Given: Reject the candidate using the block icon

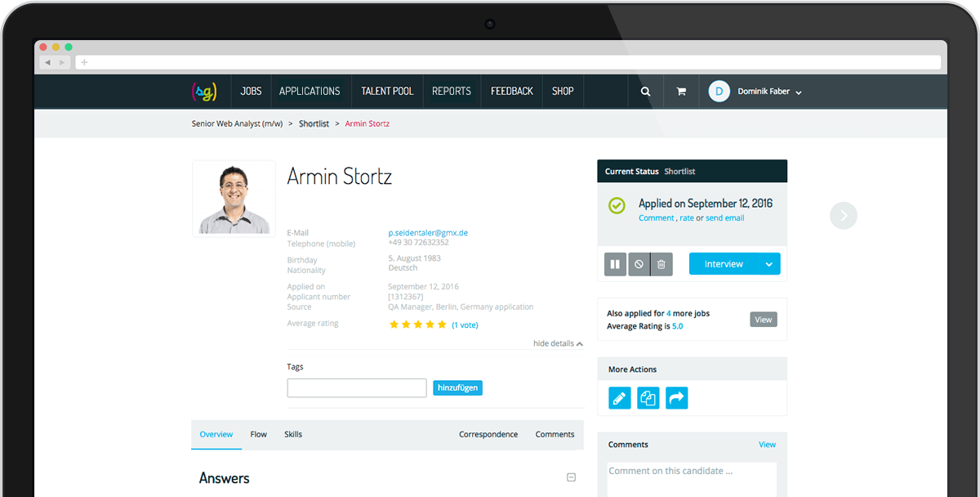Looking at the screenshot, I should (638, 263).
